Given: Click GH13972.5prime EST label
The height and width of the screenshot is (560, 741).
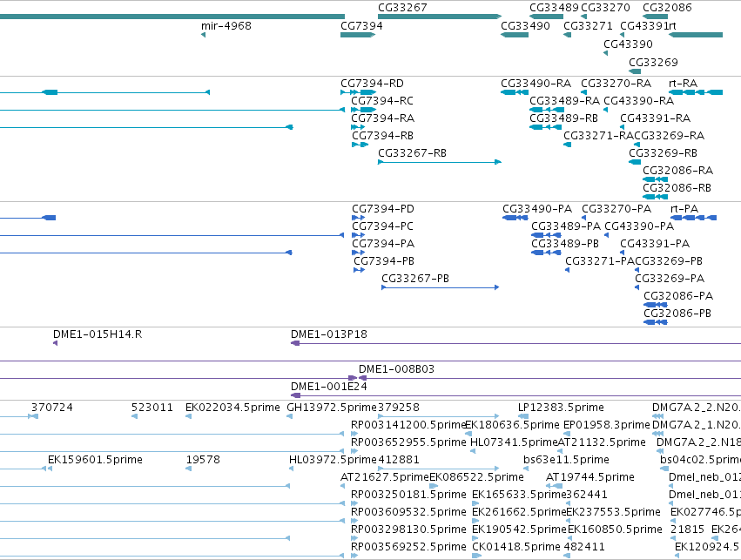Looking at the screenshot, I should pos(332,408).
